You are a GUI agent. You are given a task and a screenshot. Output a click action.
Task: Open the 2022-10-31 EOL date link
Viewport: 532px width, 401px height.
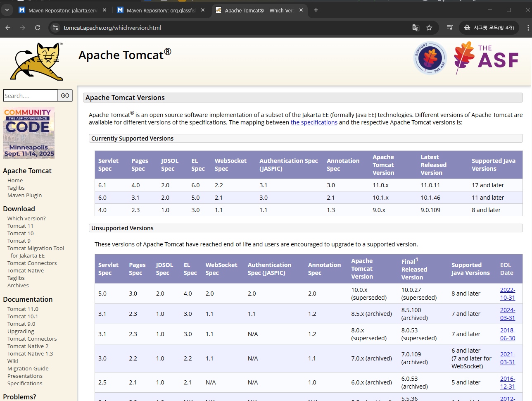508,294
